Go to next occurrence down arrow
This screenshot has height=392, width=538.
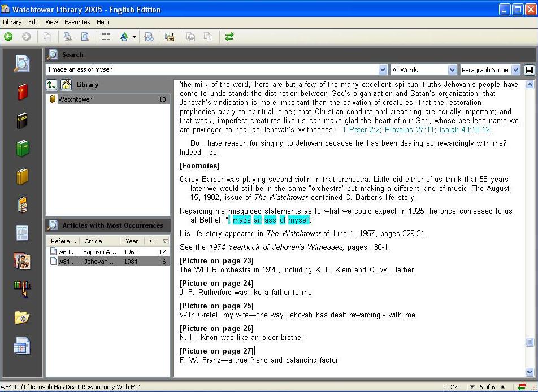472,387
